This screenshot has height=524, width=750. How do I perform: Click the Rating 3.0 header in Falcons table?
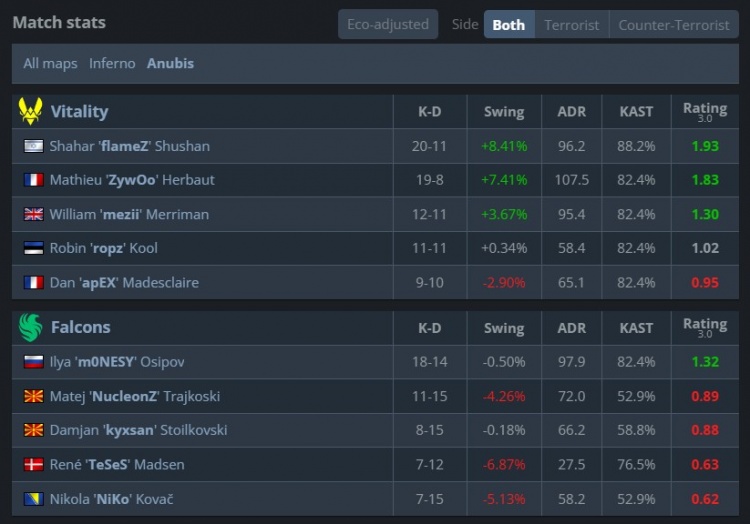705,327
